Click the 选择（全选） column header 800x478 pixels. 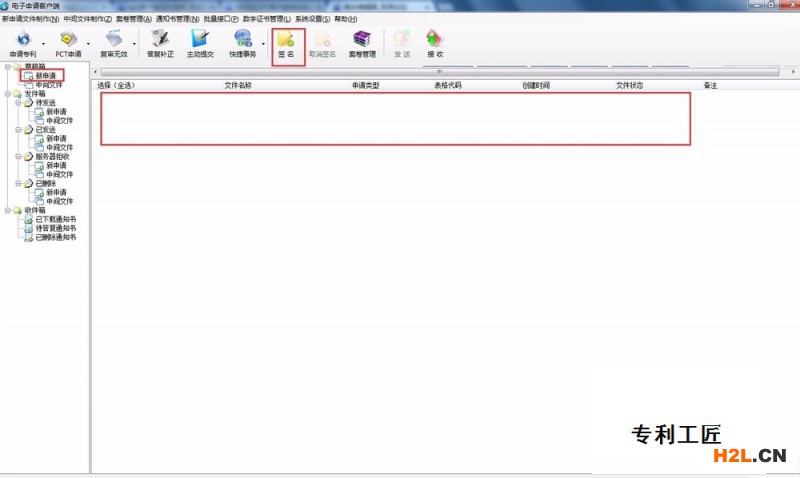coord(116,86)
